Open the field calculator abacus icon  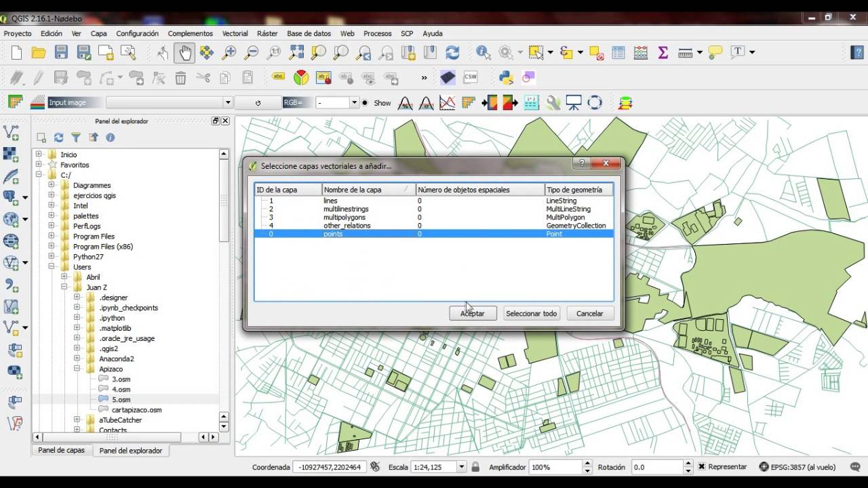click(640, 52)
